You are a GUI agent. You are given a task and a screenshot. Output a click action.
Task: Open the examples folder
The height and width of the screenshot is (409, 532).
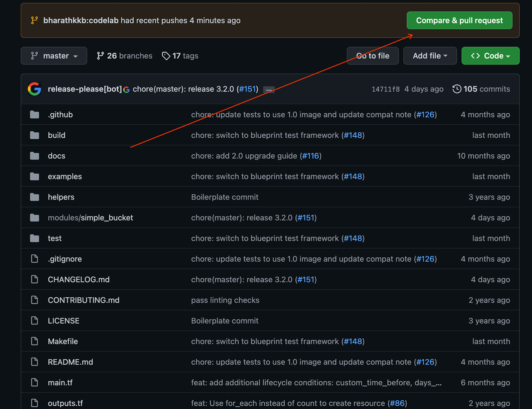coord(65,177)
